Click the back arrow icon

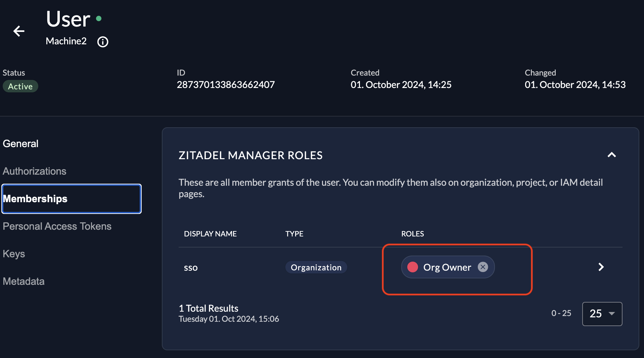pyautogui.click(x=19, y=31)
